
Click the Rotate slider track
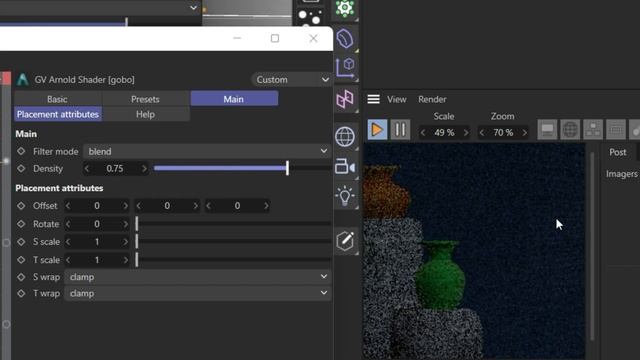[x=233, y=224]
